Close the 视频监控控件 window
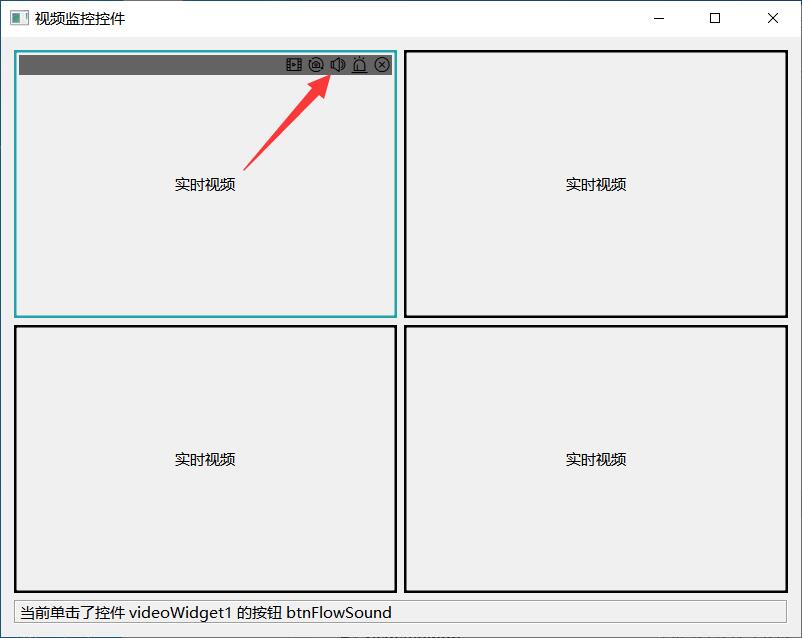The image size is (802, 638). coord(773,18)
